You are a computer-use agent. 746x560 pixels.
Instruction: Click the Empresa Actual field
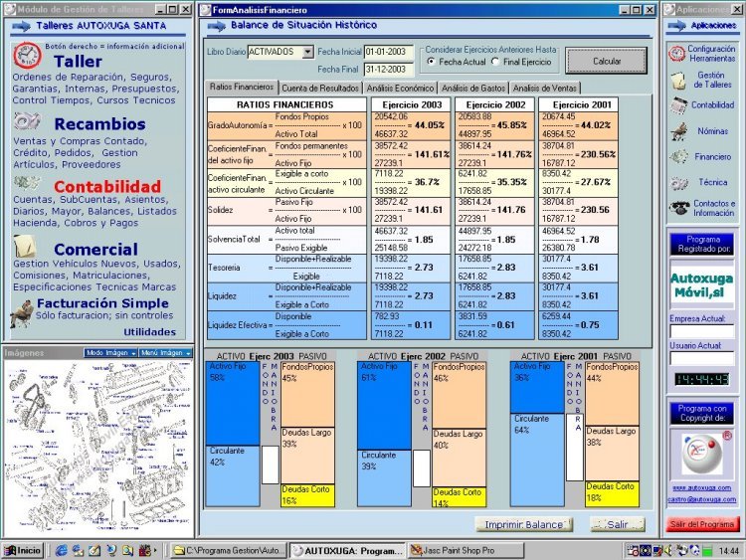702,331
